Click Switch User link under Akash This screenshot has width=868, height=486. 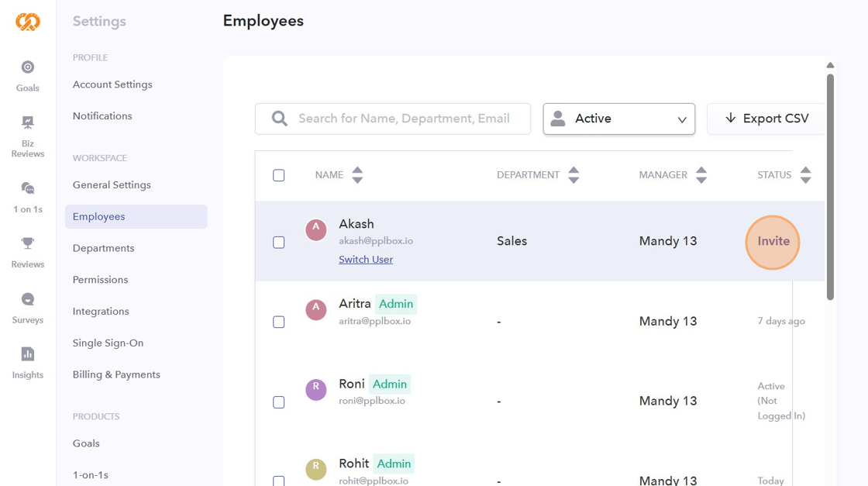point(366,260)
